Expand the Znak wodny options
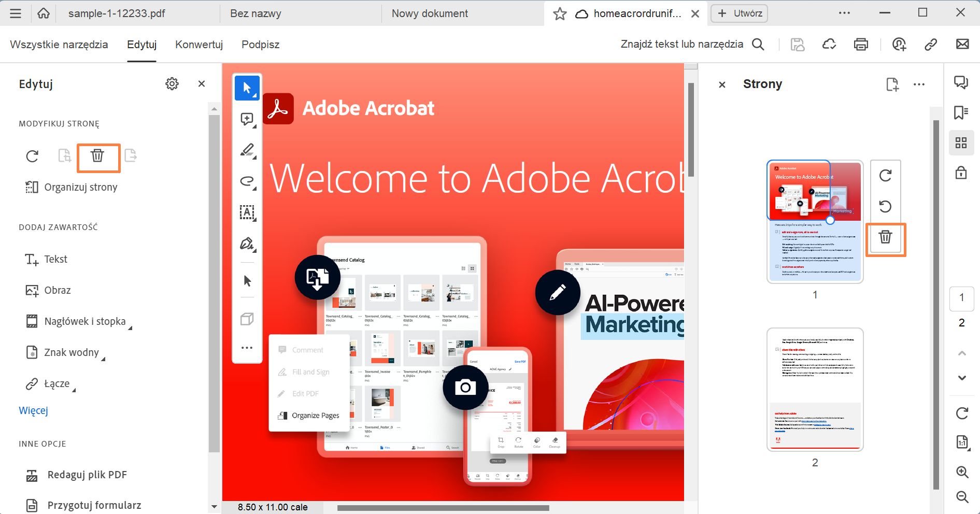The width and height of the screenshot is (980, 514). pyautogui.click(x=104, y=358)
